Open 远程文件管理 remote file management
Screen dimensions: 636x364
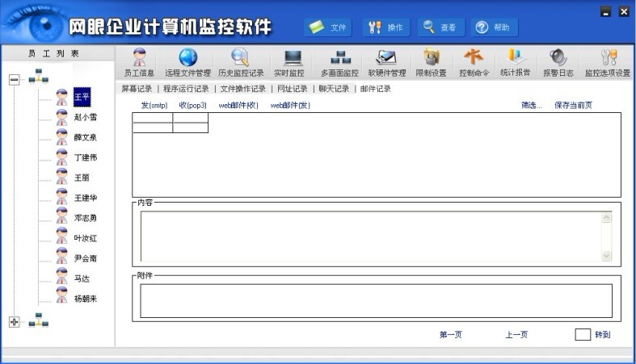(187, 63)
